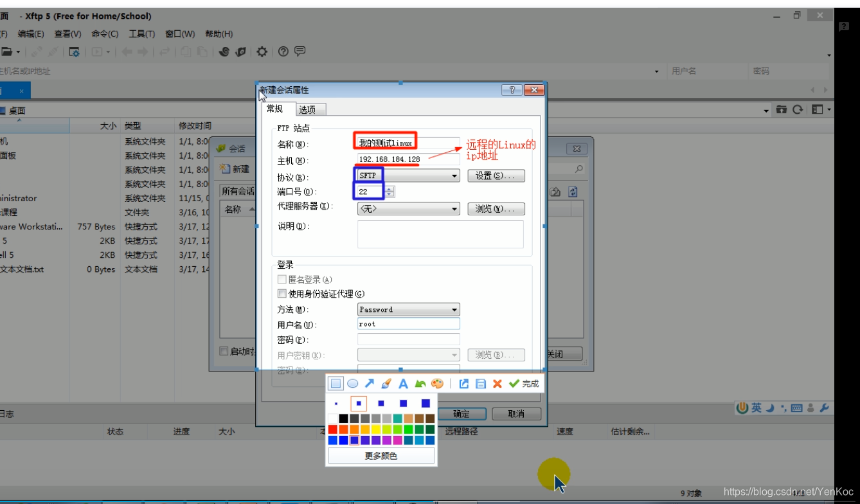Viewport: 860px width, 504px height.
Task: Select the brush annotation tool
Action: tap(386, 384)
